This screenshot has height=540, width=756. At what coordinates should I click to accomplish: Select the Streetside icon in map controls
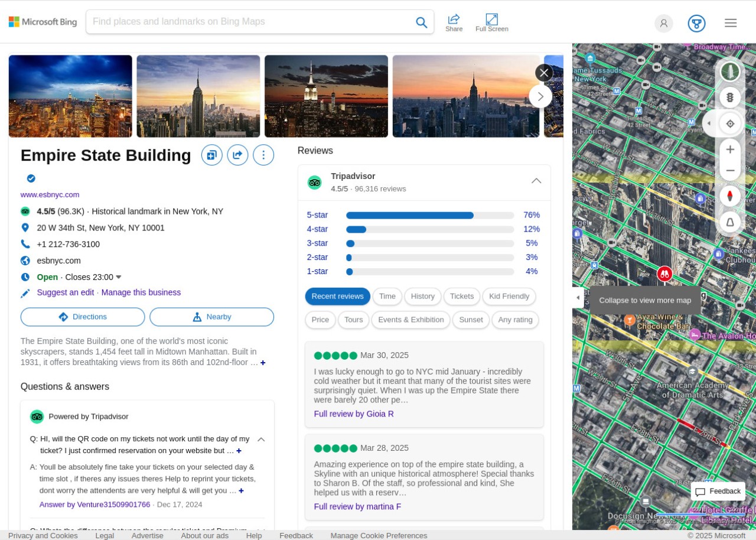click(730, 222)
